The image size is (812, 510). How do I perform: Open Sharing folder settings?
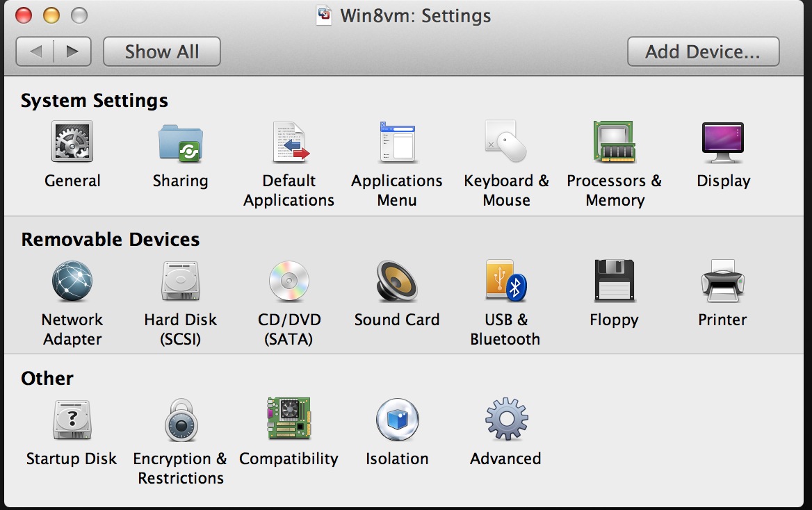coord(180,142)
